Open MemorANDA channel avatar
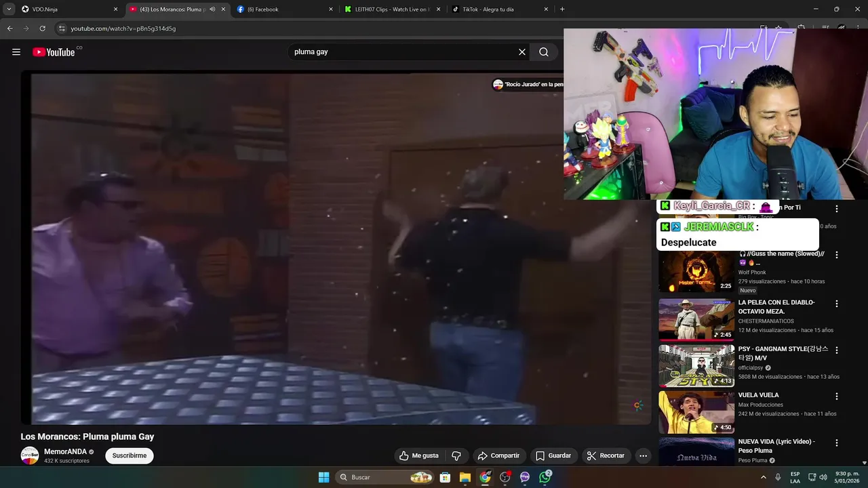 click(30, 455)
